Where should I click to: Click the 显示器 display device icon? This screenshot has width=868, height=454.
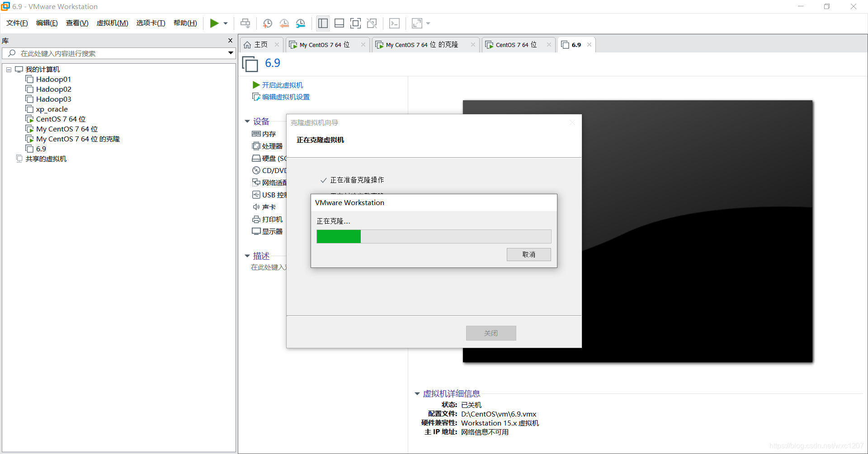pos(256,231)
